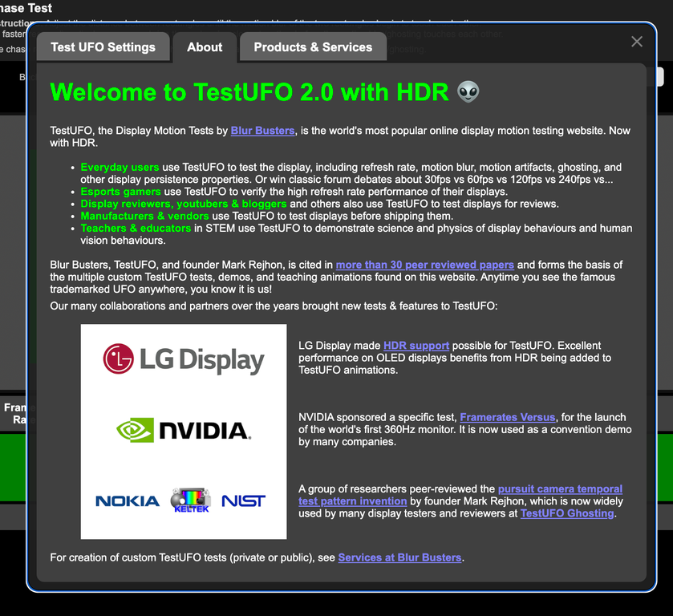Follow the HDR support link
The image size is (673, 616).
416,346
